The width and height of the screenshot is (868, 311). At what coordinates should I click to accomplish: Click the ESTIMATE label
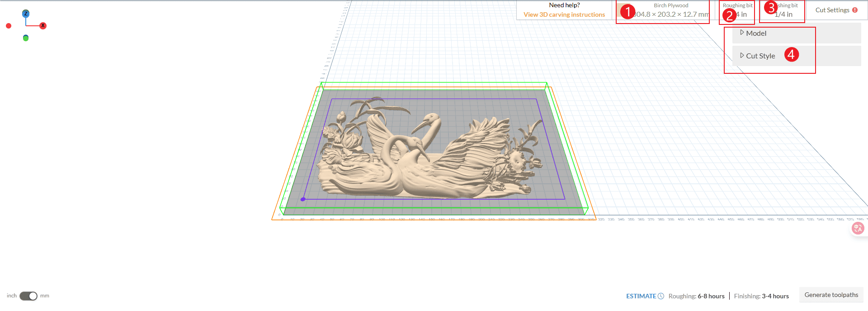[641, 296]
